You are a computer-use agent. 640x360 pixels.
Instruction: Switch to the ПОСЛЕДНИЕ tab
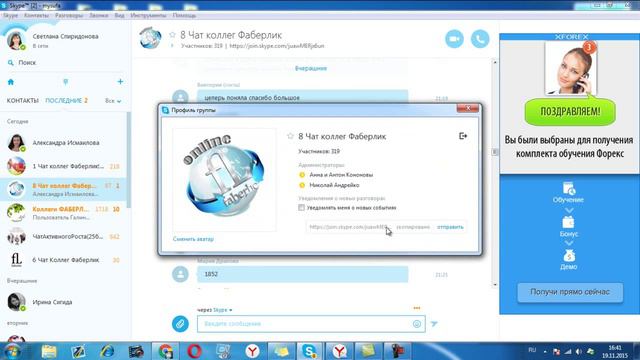tap(63, 100)
